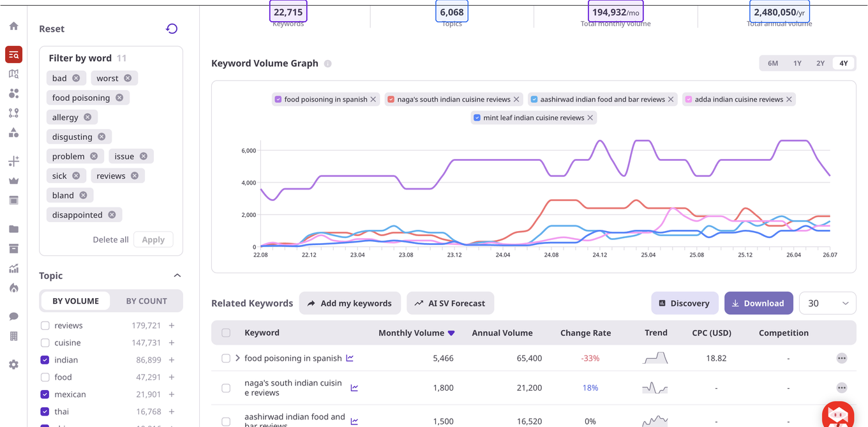Open the folder sidebar icon

click(x=13, y=229)
